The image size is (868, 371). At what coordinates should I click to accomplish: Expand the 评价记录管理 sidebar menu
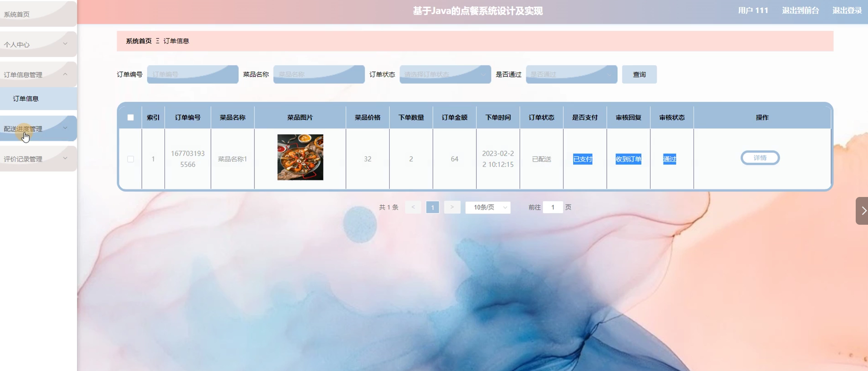click(x=38, y=159)
